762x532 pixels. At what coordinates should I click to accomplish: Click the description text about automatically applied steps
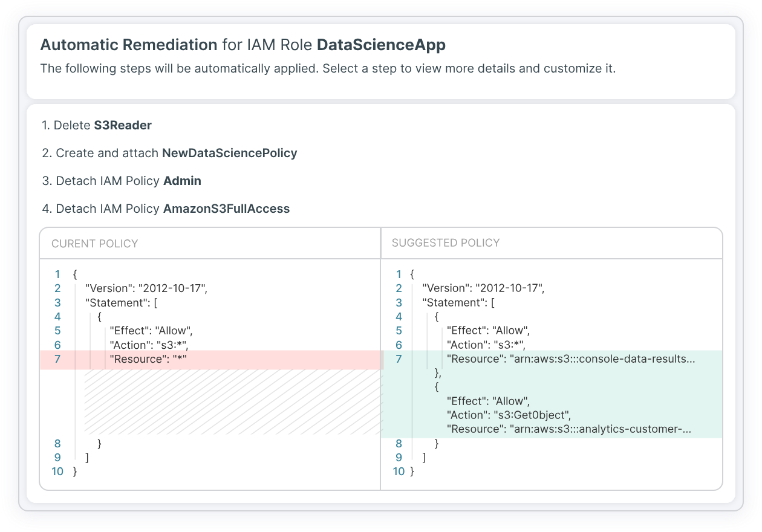click(x=328, y=68)
